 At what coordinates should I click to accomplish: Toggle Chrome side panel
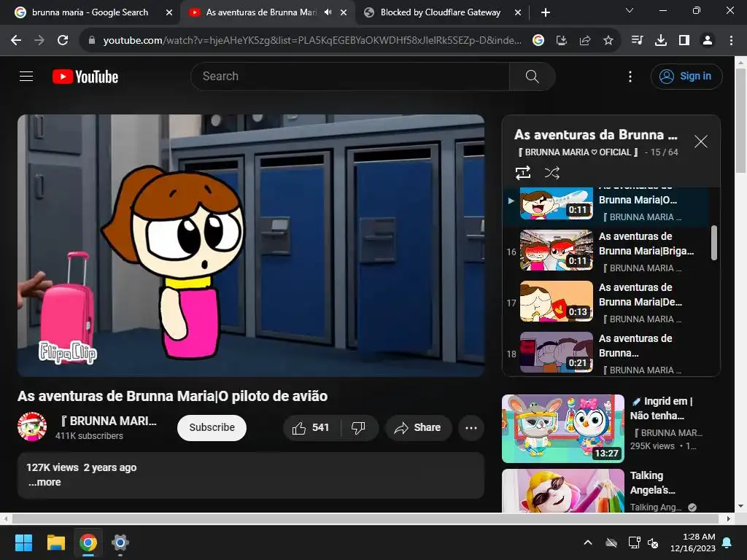point(684,41)
